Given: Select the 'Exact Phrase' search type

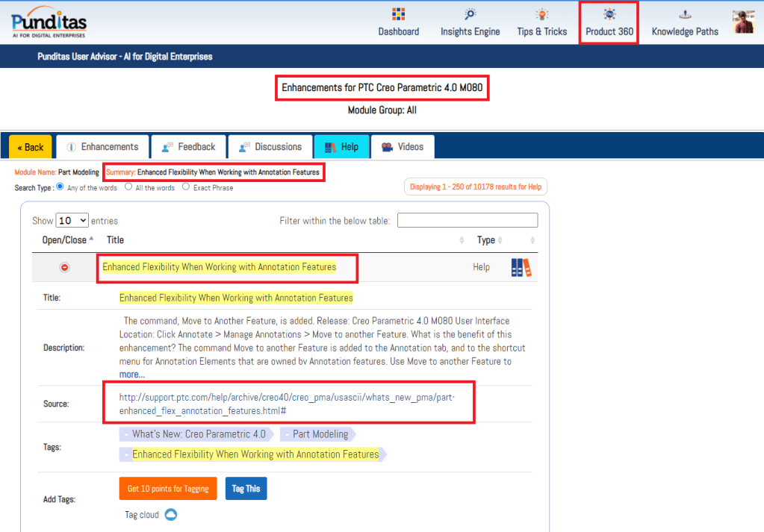Looking at the screenshot, I should click(186, 187).
